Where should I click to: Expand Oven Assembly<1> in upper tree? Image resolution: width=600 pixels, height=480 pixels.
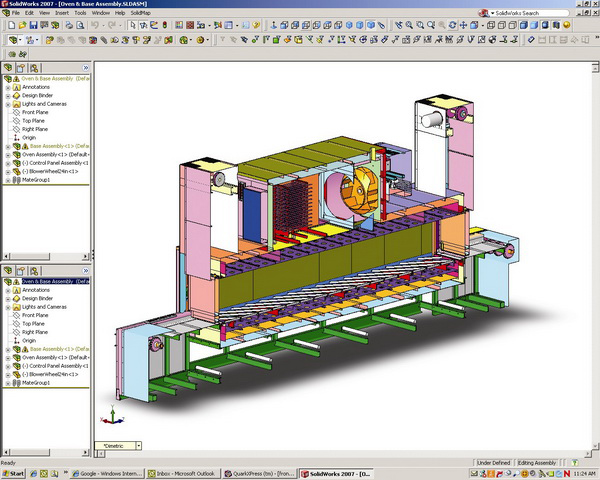(x=8, y=154)
